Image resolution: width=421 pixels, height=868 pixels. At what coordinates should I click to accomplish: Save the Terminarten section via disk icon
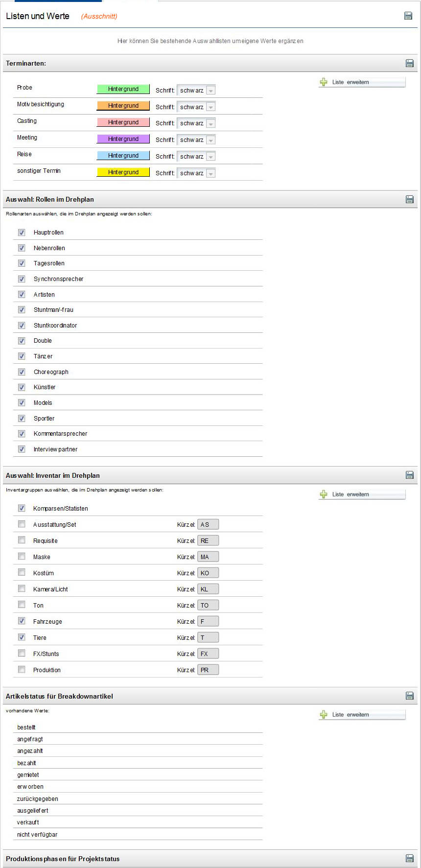click(x=410, y=63)
